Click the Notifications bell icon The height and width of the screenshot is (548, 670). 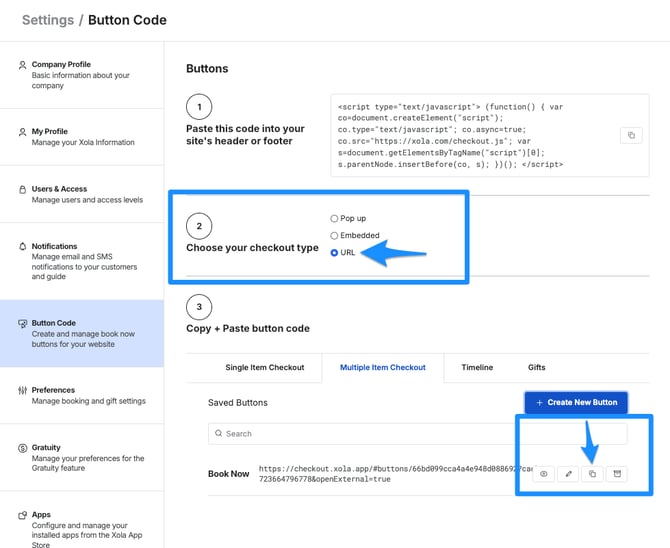(x=23, y=247)
